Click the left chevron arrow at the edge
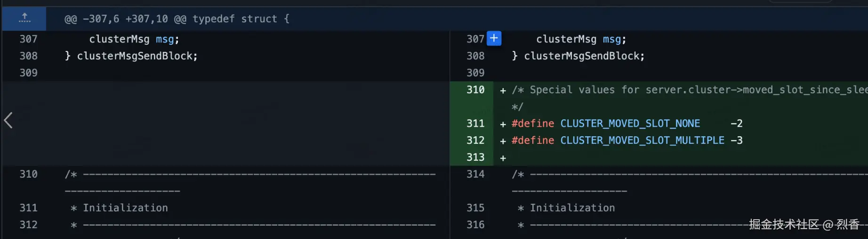This screenshot has height=239, width=868. pyautogui.click(x=8, y=120)
